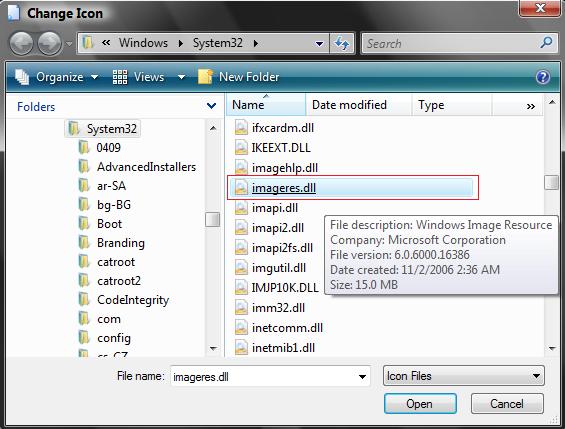Click the Back navigation arrow button

coord(21,44)
